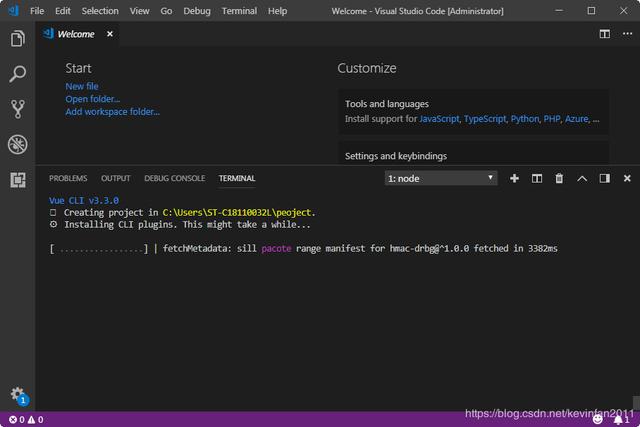The width and height of the screenshot is (640, 427).
Task: Switch to the OUTPUT panel tab
Action: click(x=116, y=178)
